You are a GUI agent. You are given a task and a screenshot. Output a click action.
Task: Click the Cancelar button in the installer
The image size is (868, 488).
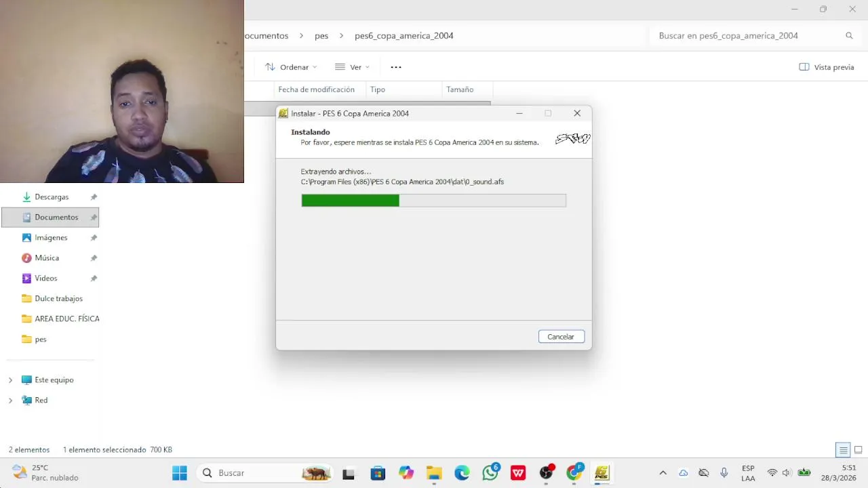(x=561, y=337)
